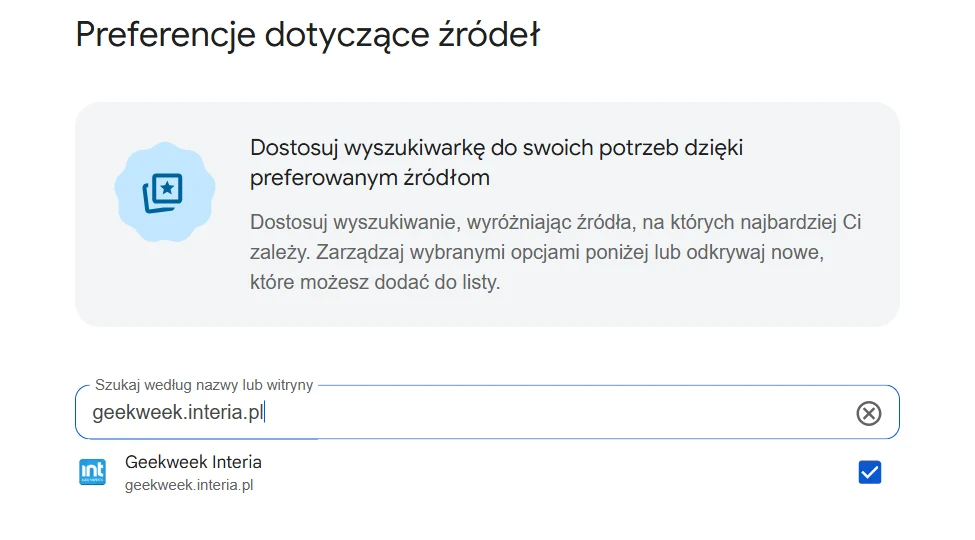The image size is (975, 540).
Task: Click the description paragraph about managing sources
Action: point(555,252)
